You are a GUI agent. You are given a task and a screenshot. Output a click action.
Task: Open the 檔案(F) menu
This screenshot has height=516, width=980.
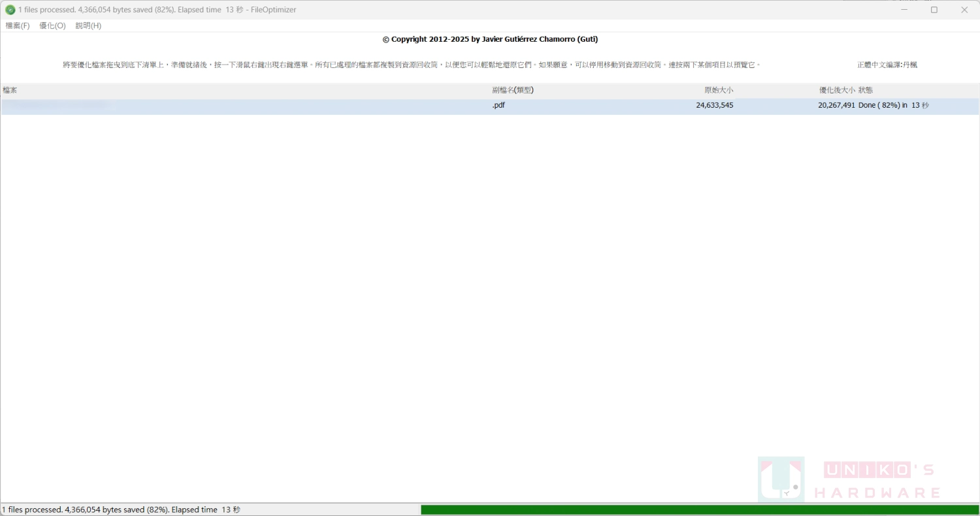coord(18,25)
